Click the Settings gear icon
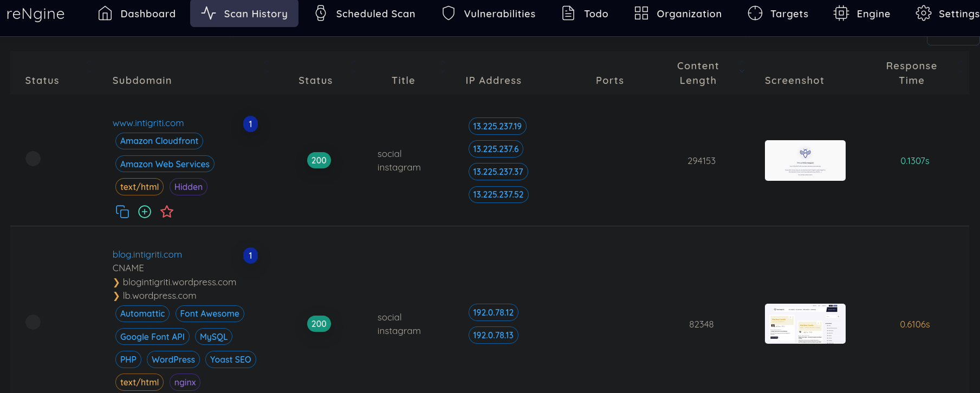 924,13
